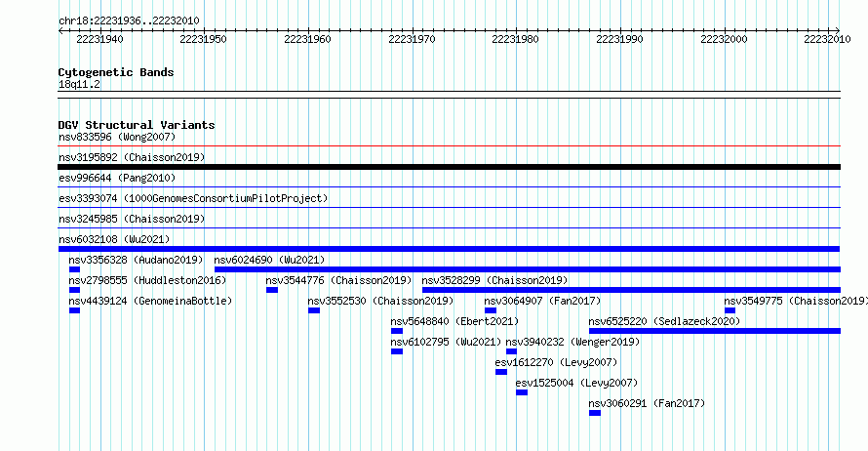Screen dimensions: 868x451
Task: Click the nsv6032108 (Wu2021) variant label
Action: pyautogui.click(x=114, y=239)
